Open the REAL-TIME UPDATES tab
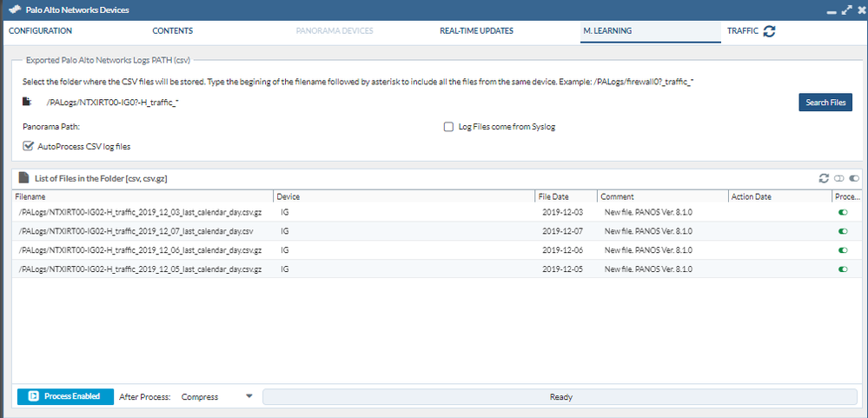 click(476, 31)
